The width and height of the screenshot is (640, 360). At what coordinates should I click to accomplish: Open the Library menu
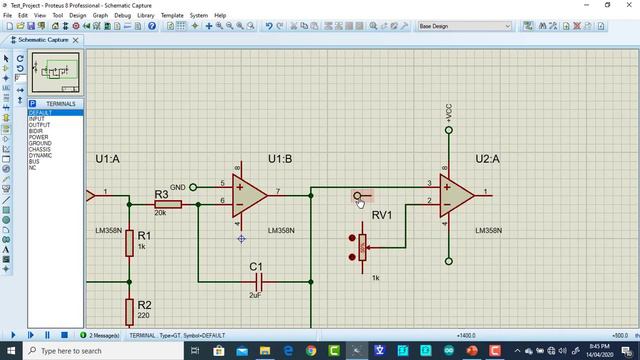(x=146, y=16)
